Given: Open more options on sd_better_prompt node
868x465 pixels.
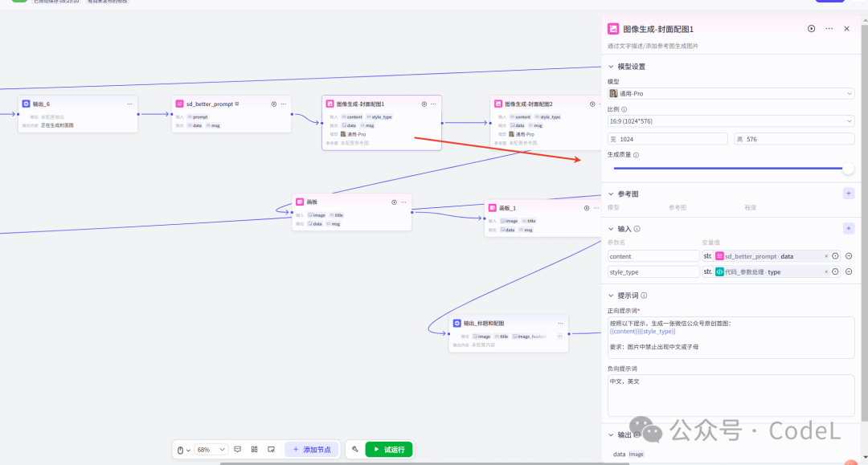Looking at the screenshot, I should coord(284,104).
